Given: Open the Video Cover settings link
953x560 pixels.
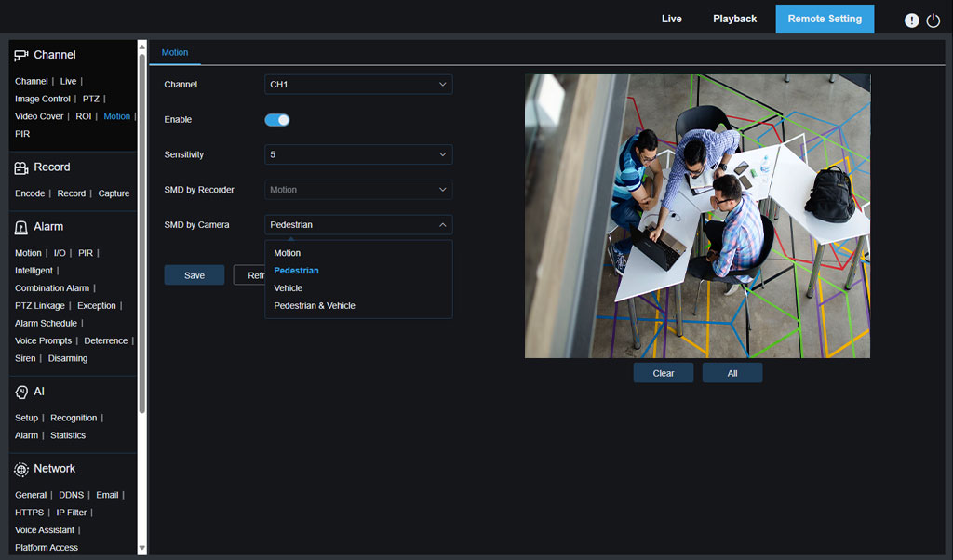Looking at the screenshot, I should [39, 116].
